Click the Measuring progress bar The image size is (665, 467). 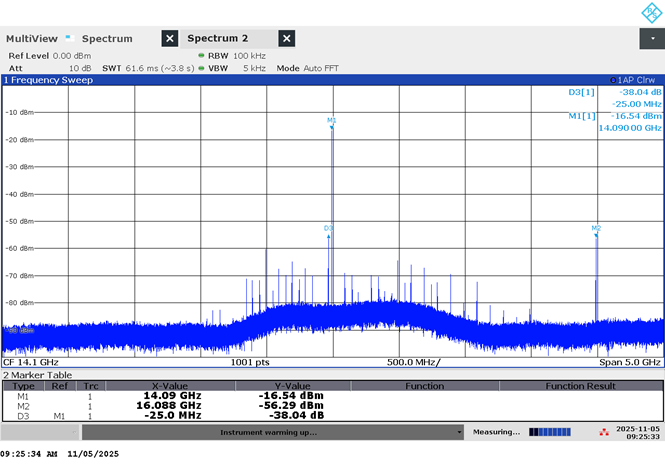550,432
